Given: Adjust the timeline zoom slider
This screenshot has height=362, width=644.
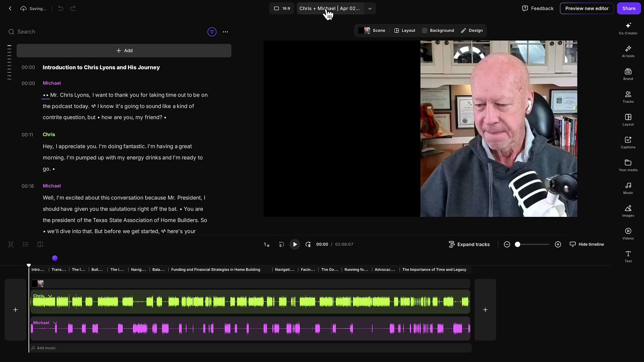Looking at the screenshot, I should tap(518, 244).
